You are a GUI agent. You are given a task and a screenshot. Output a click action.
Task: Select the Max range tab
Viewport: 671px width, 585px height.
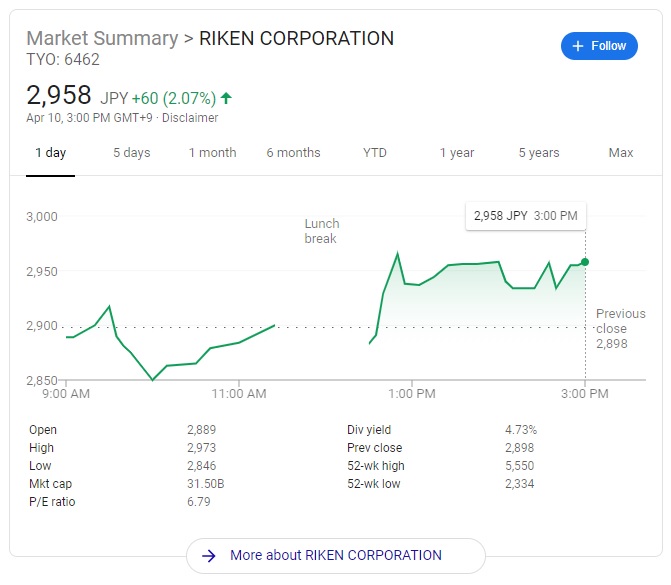pyautogui.click(x=620, y=153)
